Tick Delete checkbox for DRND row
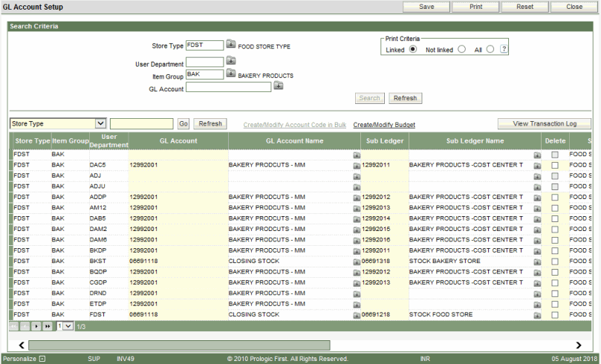This screenshot has height=364, width=601. point(555,293)
